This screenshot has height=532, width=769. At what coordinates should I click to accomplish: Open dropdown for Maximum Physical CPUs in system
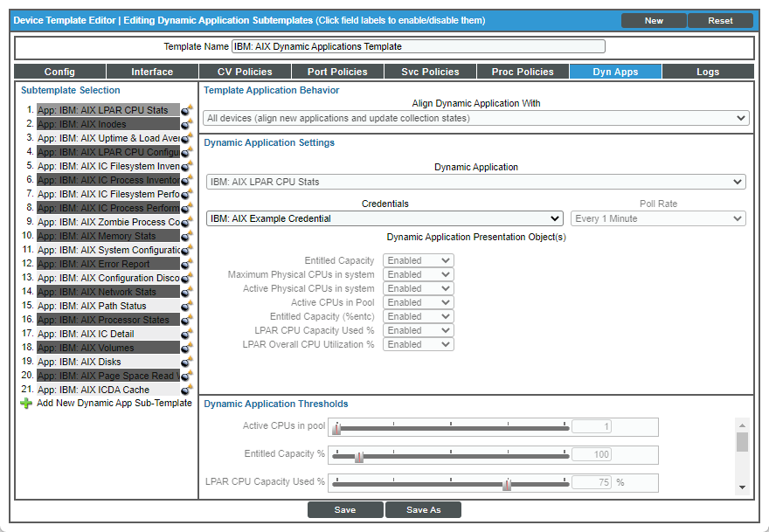[419, 274]
